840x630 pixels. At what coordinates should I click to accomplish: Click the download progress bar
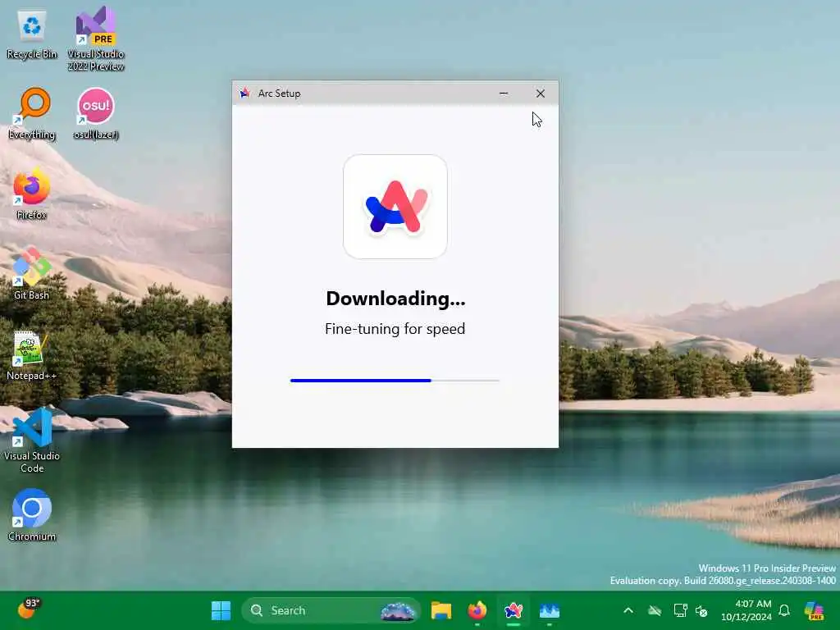pyautogui.click(x=395, y=381)
